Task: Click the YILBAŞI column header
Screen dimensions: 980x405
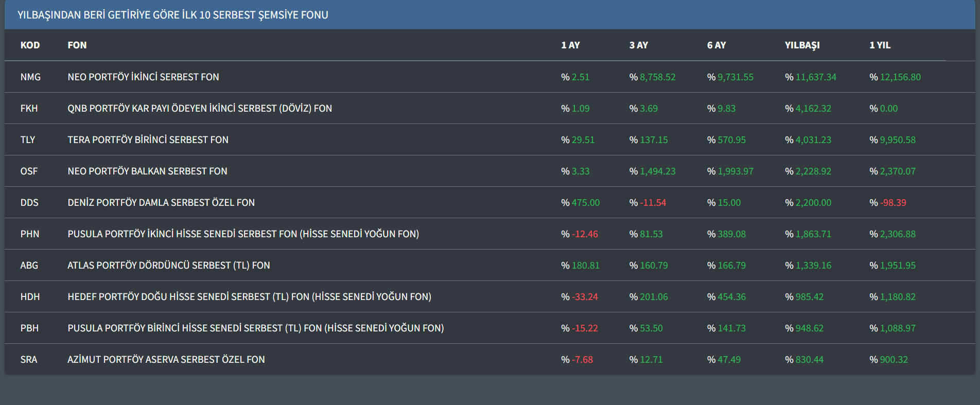Action: [802, 45]
